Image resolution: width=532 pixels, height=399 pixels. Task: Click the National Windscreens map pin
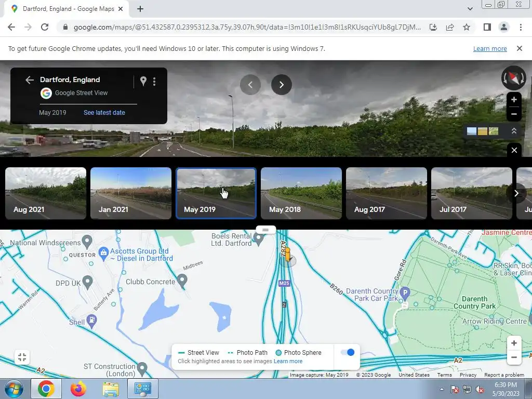87,242
